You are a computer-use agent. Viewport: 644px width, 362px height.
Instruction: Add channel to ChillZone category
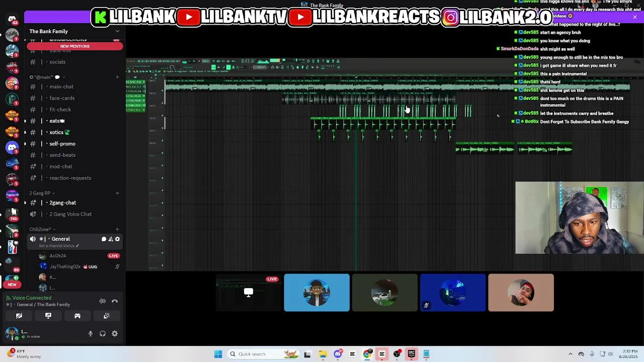click(117, 229)
